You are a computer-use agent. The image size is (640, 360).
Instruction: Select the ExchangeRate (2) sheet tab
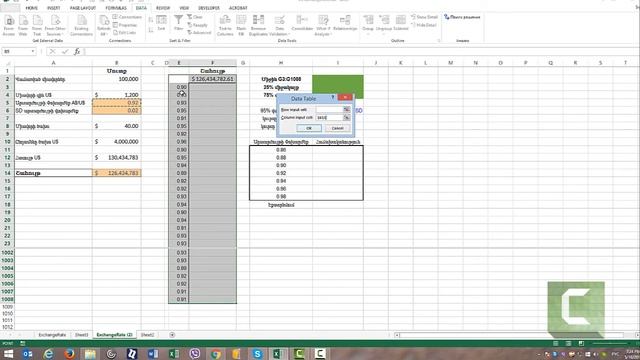click(x=114, y=335)
